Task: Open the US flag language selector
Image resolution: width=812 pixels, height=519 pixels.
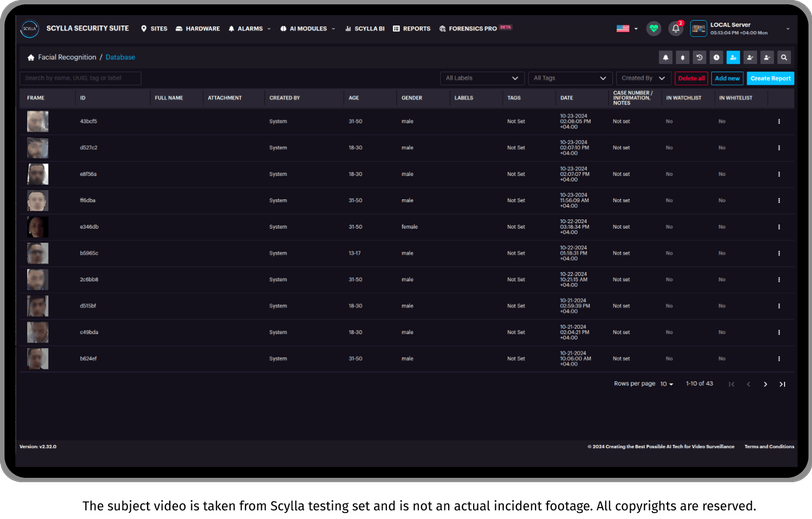Action: pyautogui.click(x=627, y=28)
